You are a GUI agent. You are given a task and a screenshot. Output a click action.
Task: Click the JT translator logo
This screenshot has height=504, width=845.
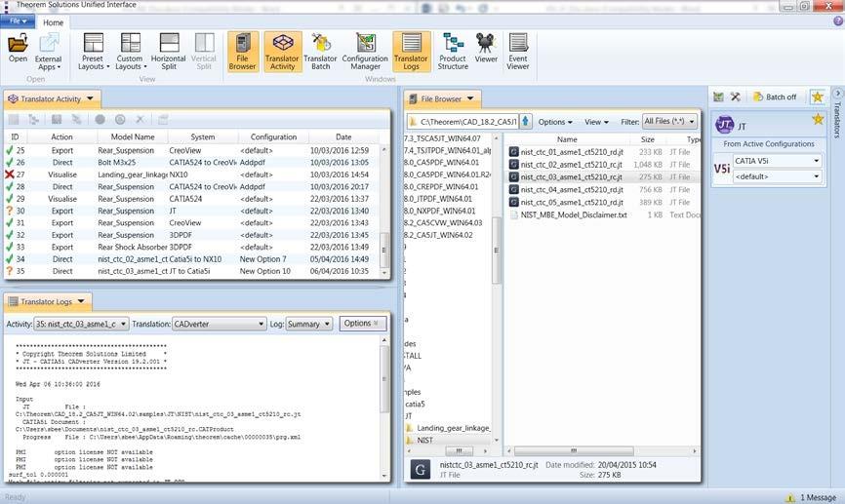click(x=724, y=125)
